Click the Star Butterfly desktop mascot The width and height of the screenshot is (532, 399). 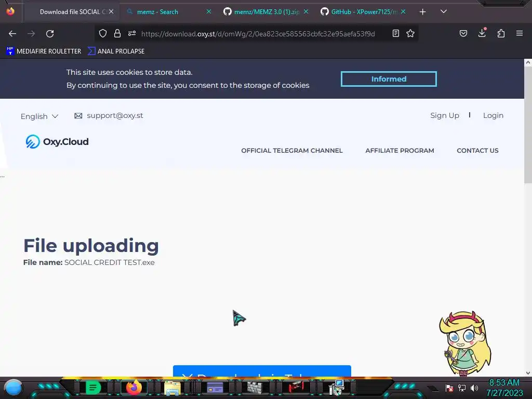pyautogui.click(x=465, y=343)
